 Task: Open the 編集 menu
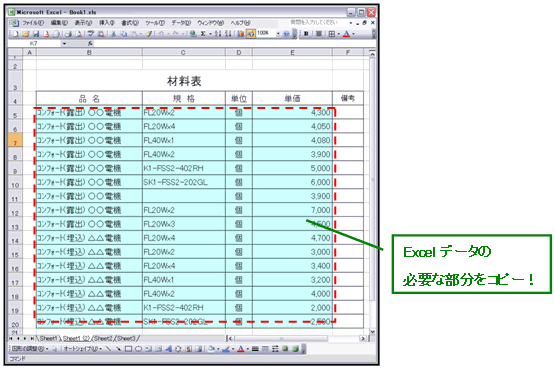click(x=59, y=23)
